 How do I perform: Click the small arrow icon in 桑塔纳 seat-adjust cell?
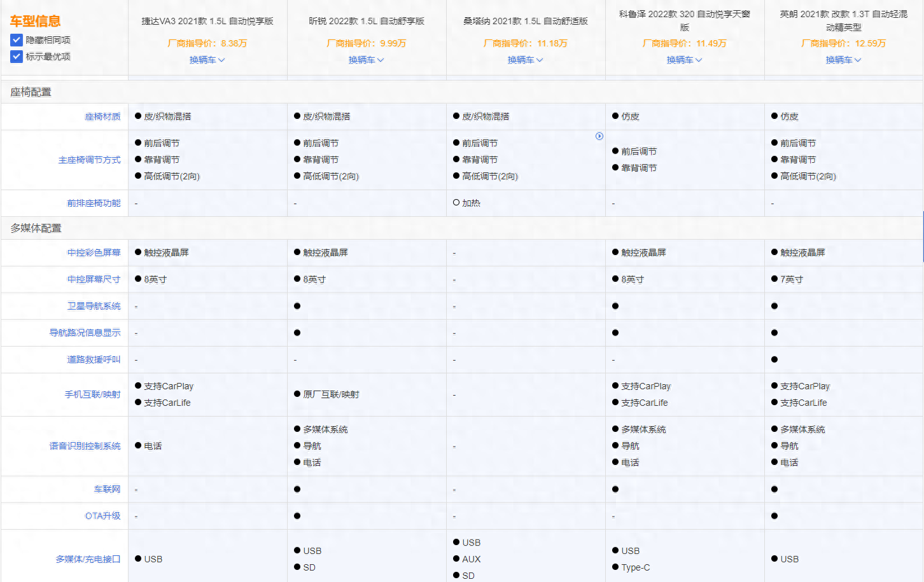pos(599,136)
